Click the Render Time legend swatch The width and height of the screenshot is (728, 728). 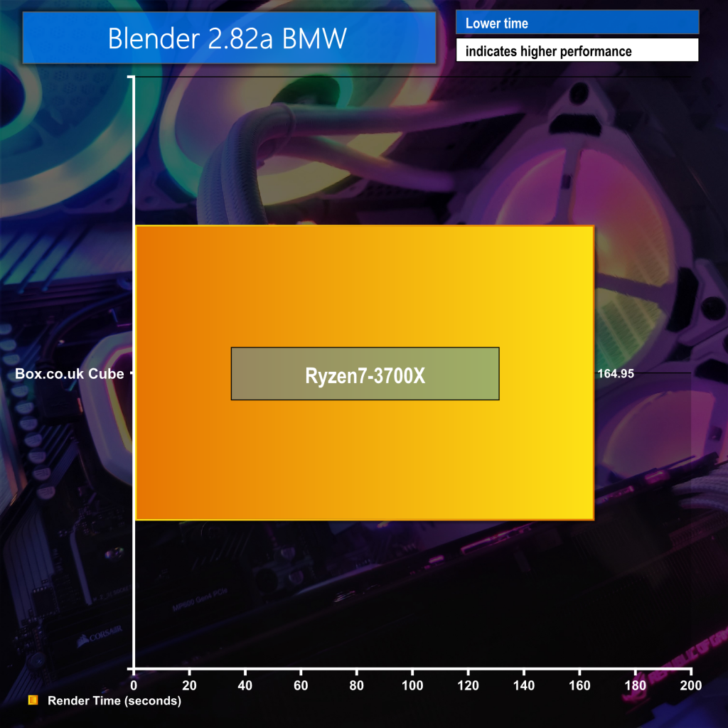point(33,700)
